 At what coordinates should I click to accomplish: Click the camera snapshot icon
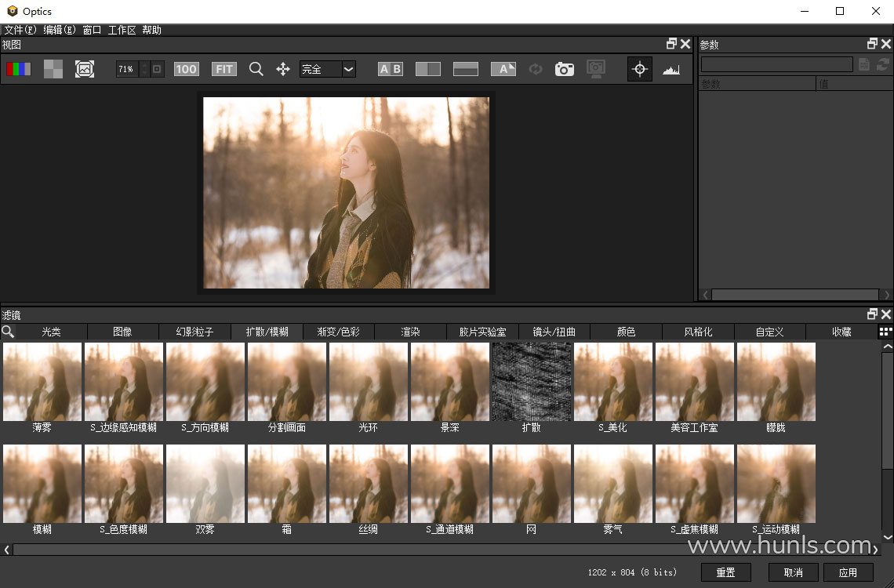pyautogui.click(x=564, y=69)
